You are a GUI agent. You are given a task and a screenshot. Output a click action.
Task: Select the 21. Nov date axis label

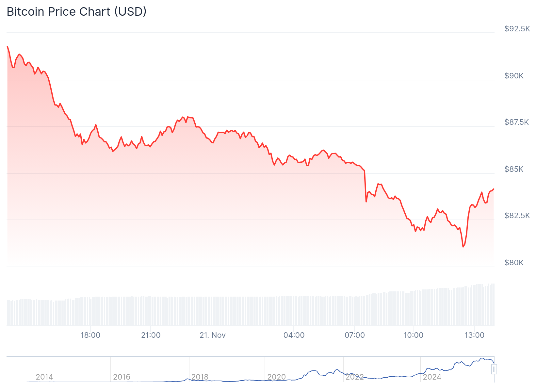213,335
